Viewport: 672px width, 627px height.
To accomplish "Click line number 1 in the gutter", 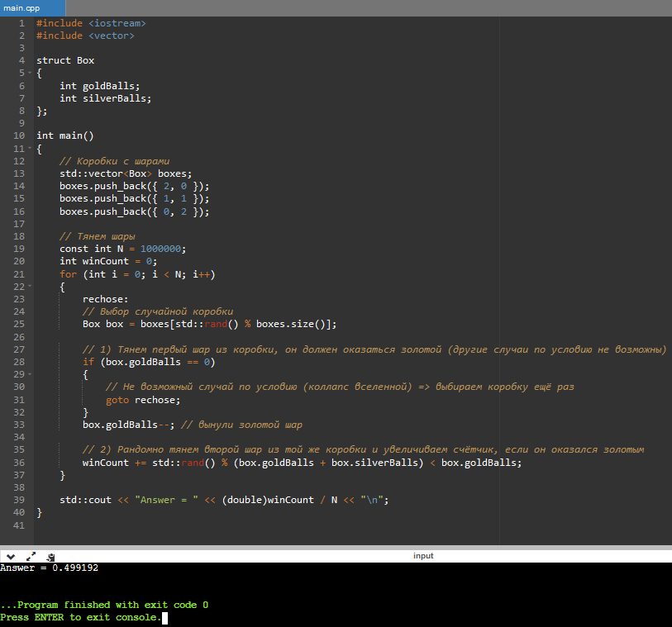I will pos(21,23).
